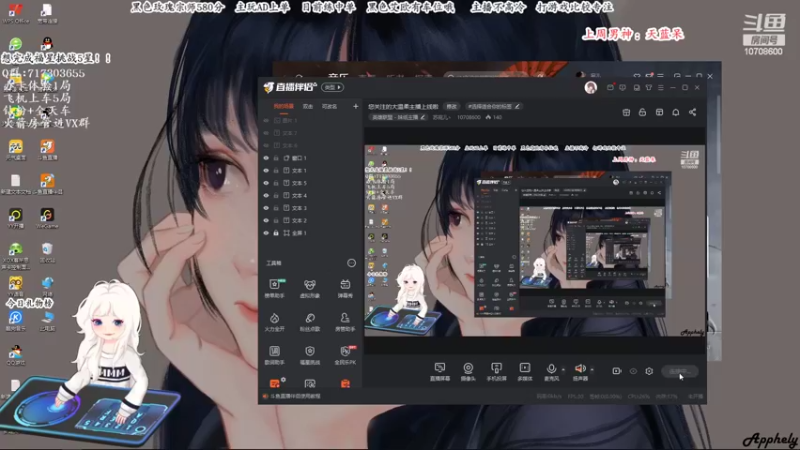800x450 pixels.
Task: Click the record video icon in bottom bar
Action: pos(616,371)
